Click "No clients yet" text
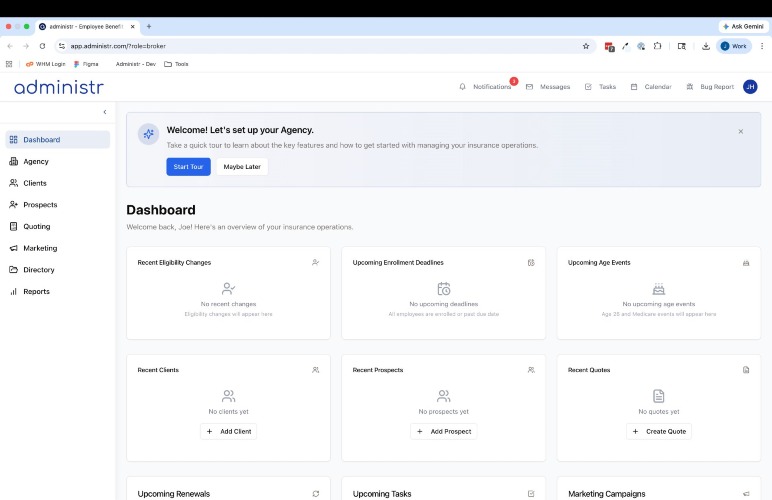The width and height of the screenshot is (772, 500). 228,411
